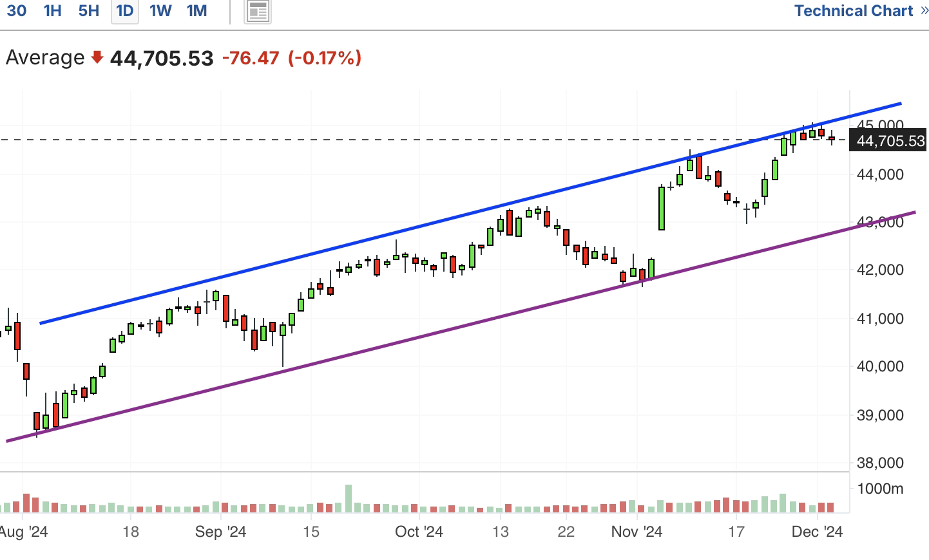Click the 17 date axis label
The width and height of the screenshot is (929, 560).
coord(736,532)
